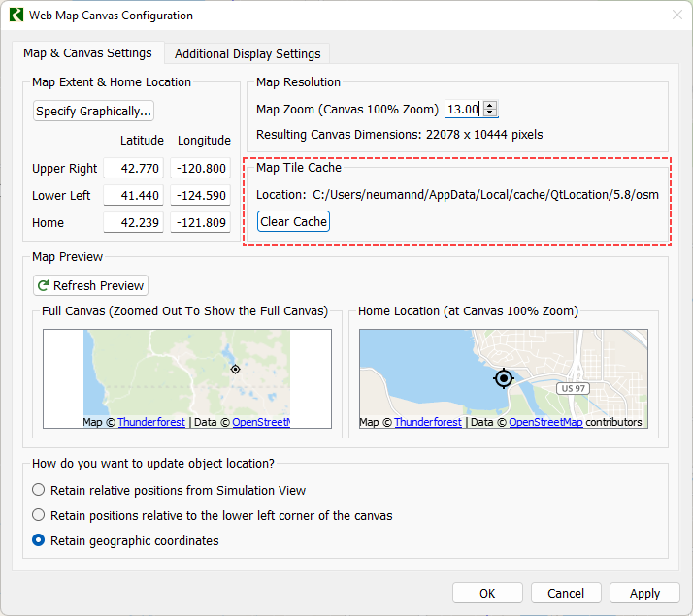
Task: Open the Map & Canvas Settings tab
Action: 87,53
